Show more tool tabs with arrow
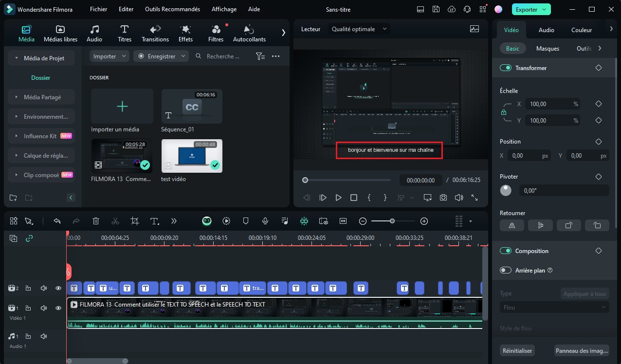Viewport: 621px width, 364px height. click(283, 33)
